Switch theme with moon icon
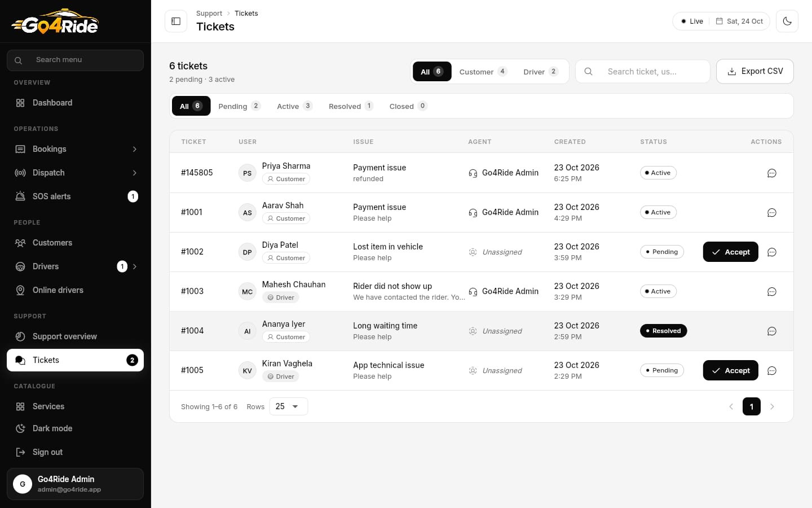The height and width of the screenshot is (508, 812). [787, 21]
